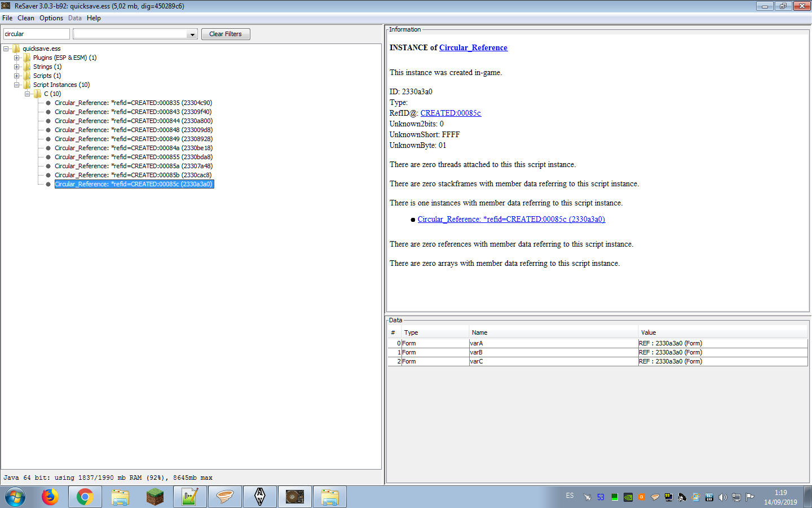Expand the Scripts (1) tree node

pos(17,76)
